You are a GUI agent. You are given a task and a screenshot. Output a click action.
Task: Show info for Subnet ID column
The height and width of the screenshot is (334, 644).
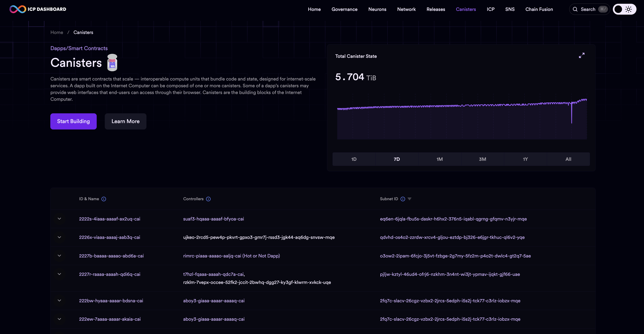click(403, 199)
